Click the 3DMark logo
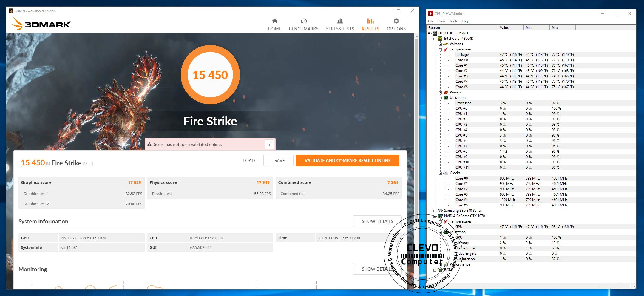644x296 pixels. pos(41,24)
